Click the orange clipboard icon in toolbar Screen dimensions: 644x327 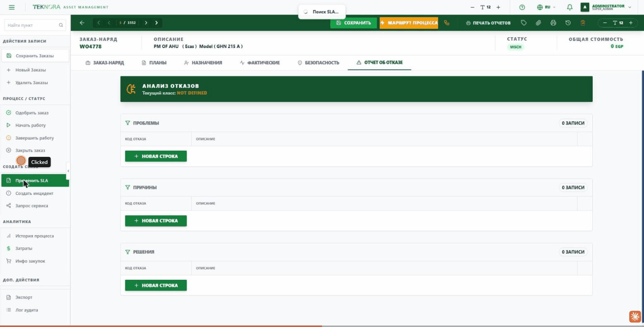point(583,23)
